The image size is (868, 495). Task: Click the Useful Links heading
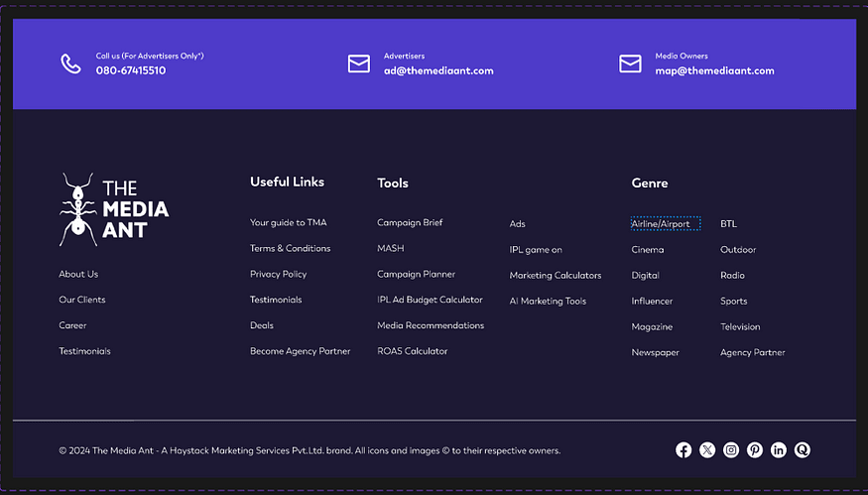(287, 182)
